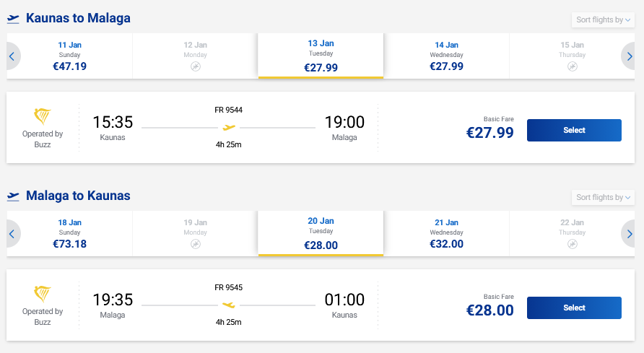Click the no-flight icon under 19 Jan Monday

click(195, 244)
